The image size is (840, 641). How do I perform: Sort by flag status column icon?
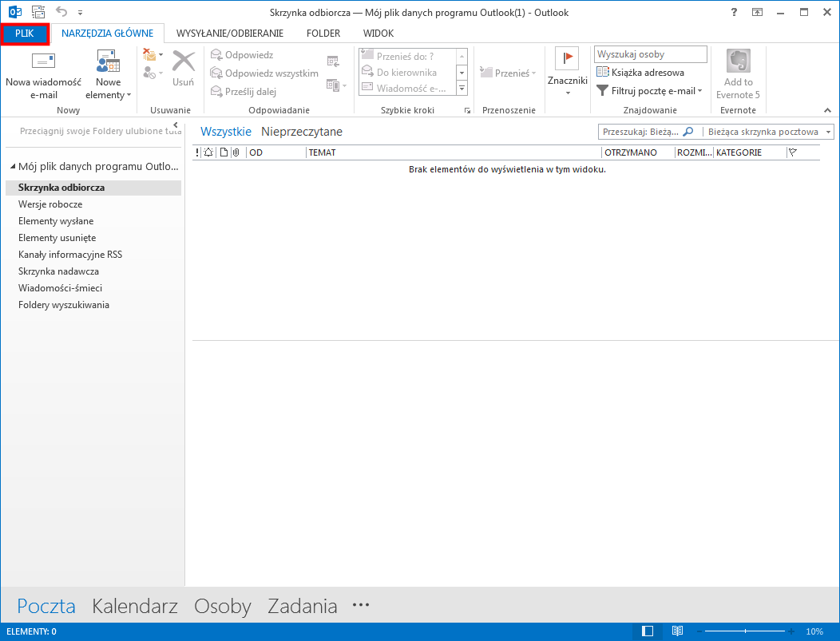pos(793,152)
